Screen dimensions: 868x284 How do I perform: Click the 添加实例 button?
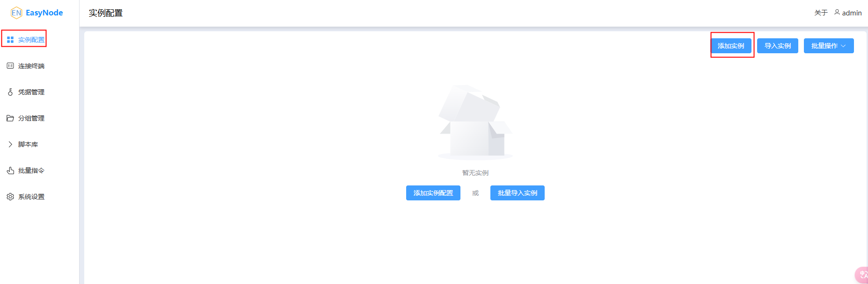coord(731,46)
